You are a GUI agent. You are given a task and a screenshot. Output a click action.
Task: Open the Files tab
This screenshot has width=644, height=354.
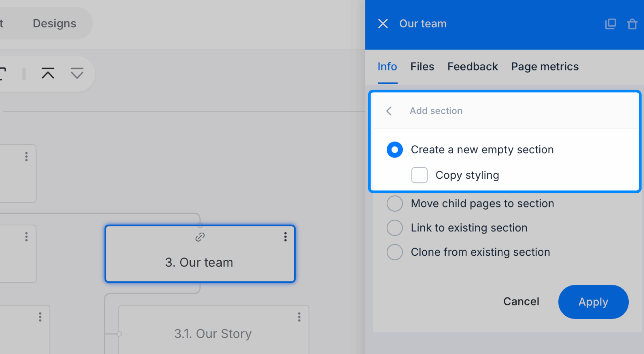tap(422, 67)
